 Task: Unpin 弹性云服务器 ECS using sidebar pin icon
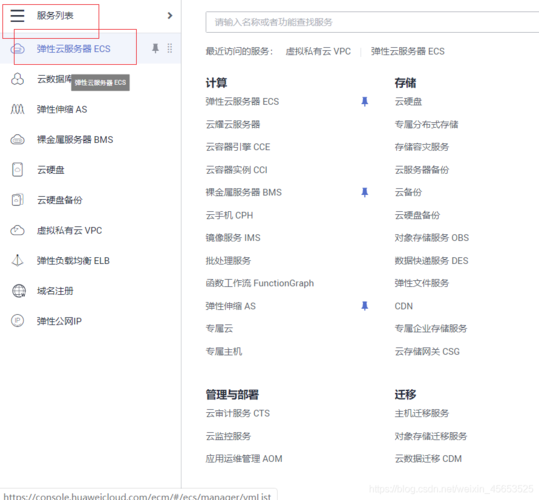155,48
